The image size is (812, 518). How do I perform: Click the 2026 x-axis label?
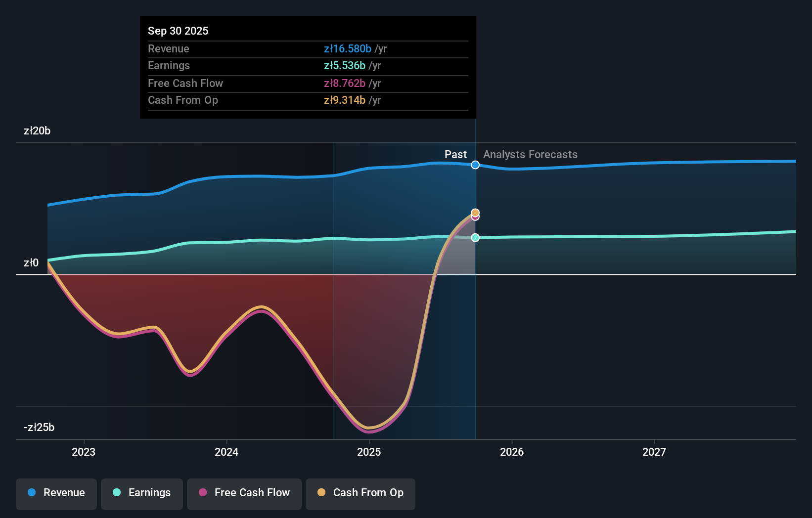(x=512, y=452)
